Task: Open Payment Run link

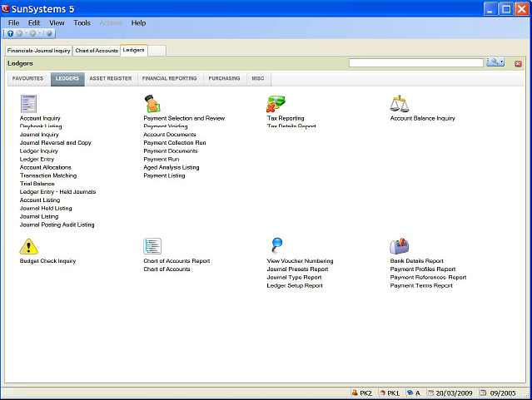Action: click(162, 159)
